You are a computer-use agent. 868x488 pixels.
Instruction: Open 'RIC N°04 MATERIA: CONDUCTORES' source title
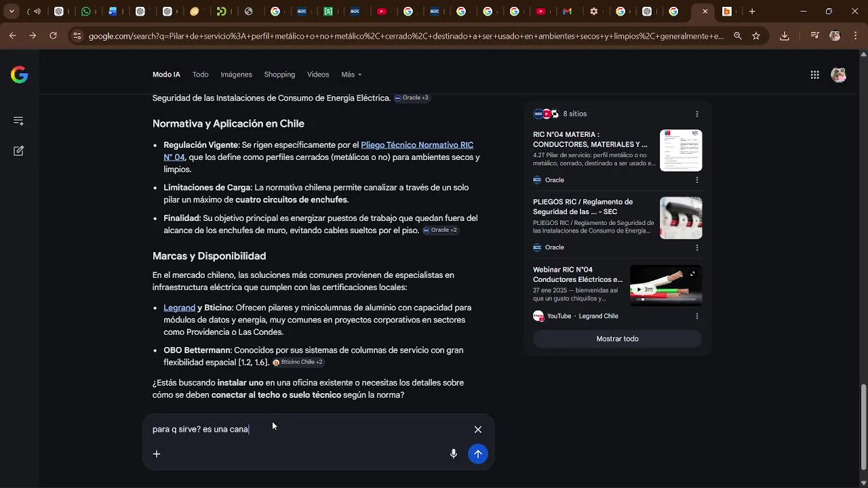click(x=590, y=140)
